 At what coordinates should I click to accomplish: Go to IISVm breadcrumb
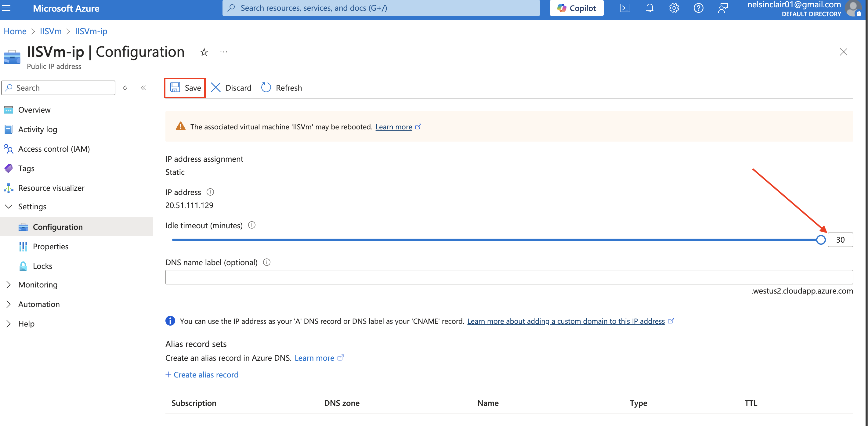51,31
